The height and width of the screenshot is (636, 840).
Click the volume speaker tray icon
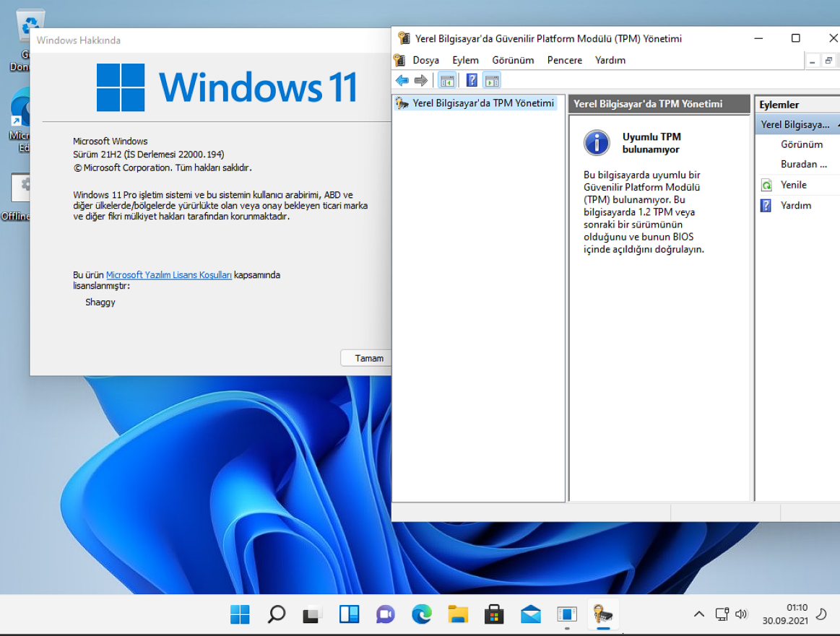(742, 614)
